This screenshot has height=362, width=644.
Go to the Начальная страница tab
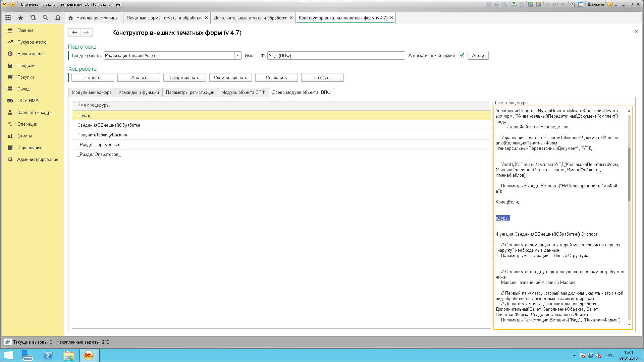tap(93, 18)
